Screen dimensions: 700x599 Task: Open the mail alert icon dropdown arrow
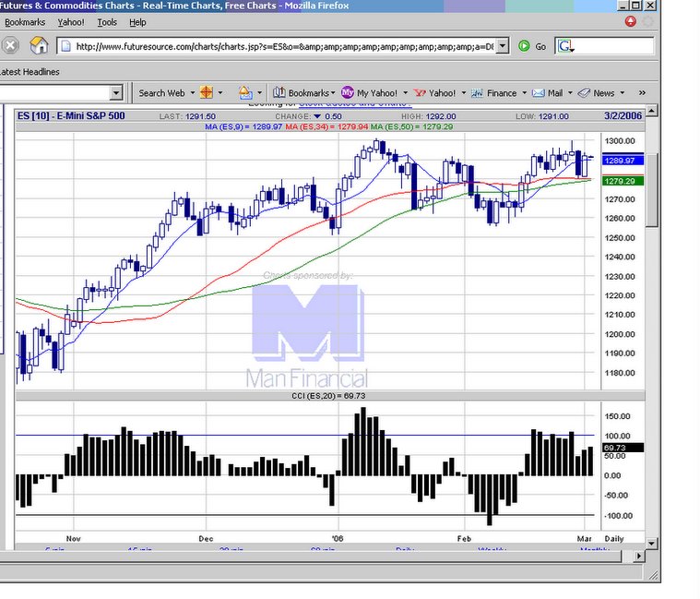pyautogui.click(x=259, y=93)
